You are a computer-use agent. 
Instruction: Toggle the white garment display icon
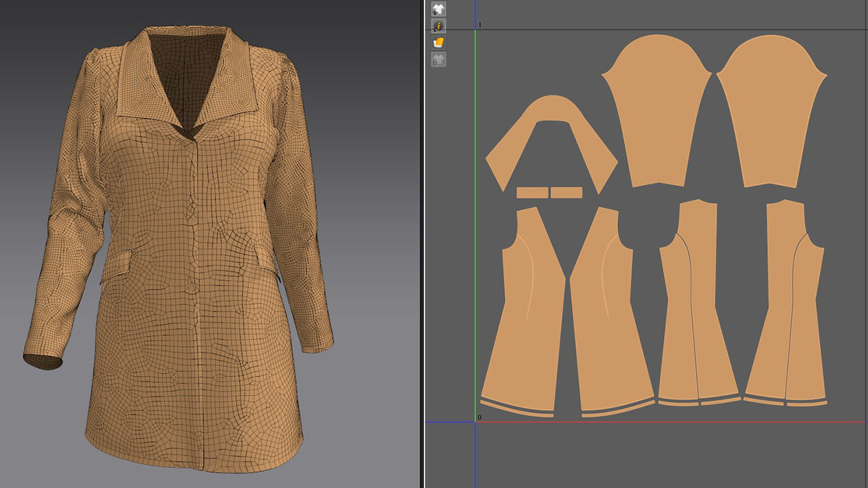[438, 9]
